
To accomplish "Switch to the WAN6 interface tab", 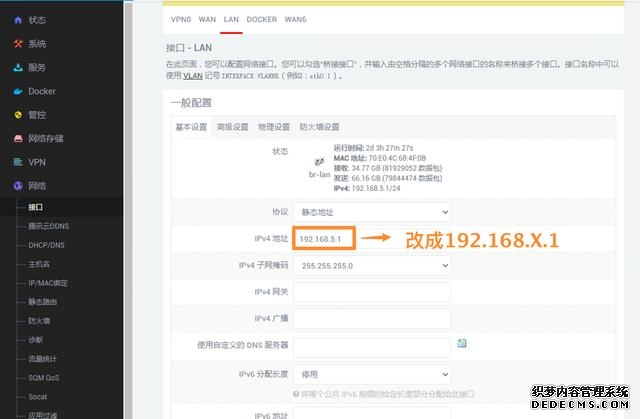I will [x=296, y=19].
